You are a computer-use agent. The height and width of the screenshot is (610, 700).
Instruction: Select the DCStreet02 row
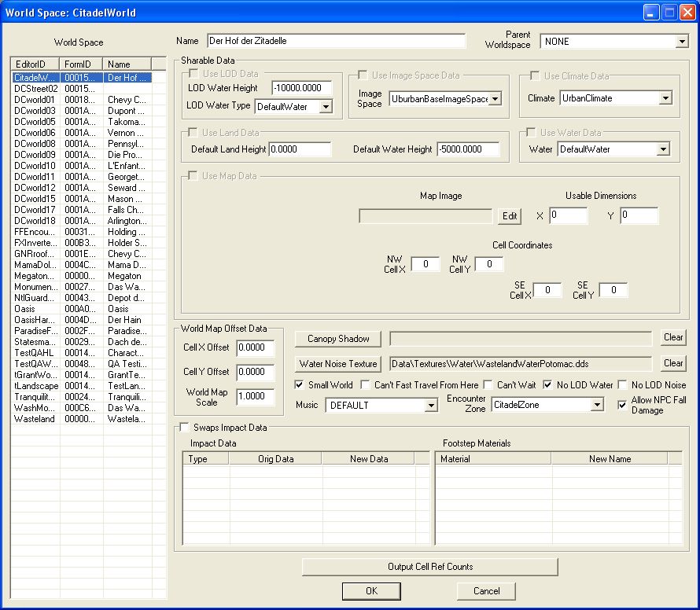tap(82, 89)
